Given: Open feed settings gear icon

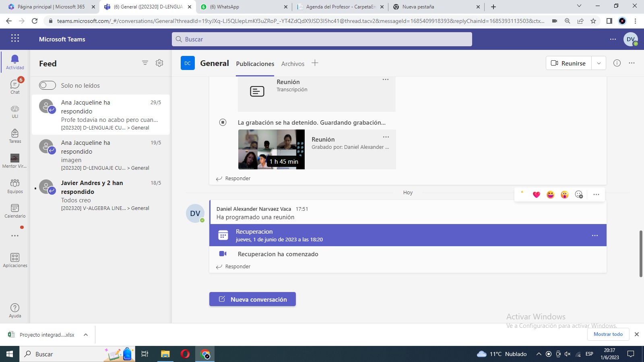Looking at the screenshot, I should click(159, 63).
